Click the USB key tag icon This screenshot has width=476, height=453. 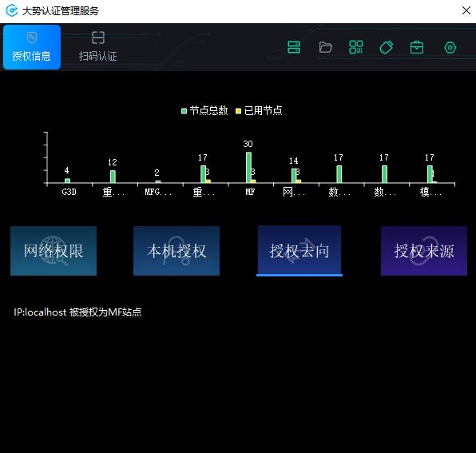387,47
